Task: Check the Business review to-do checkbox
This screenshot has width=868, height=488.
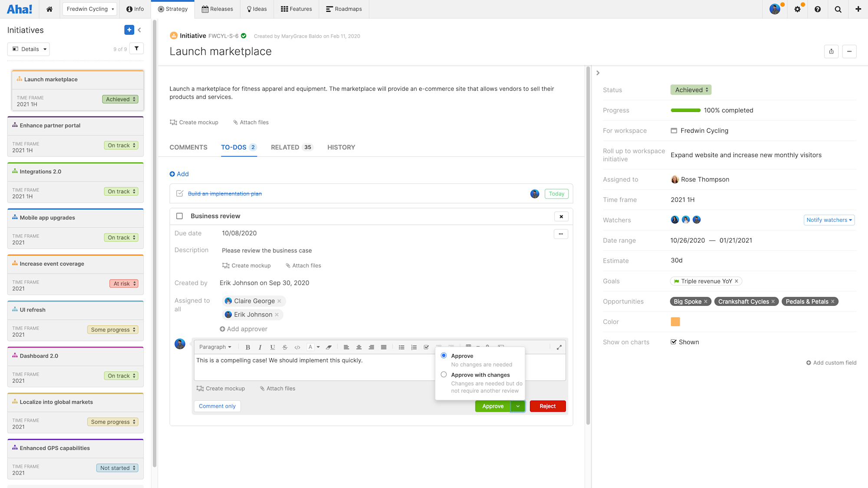Action: 179,216
